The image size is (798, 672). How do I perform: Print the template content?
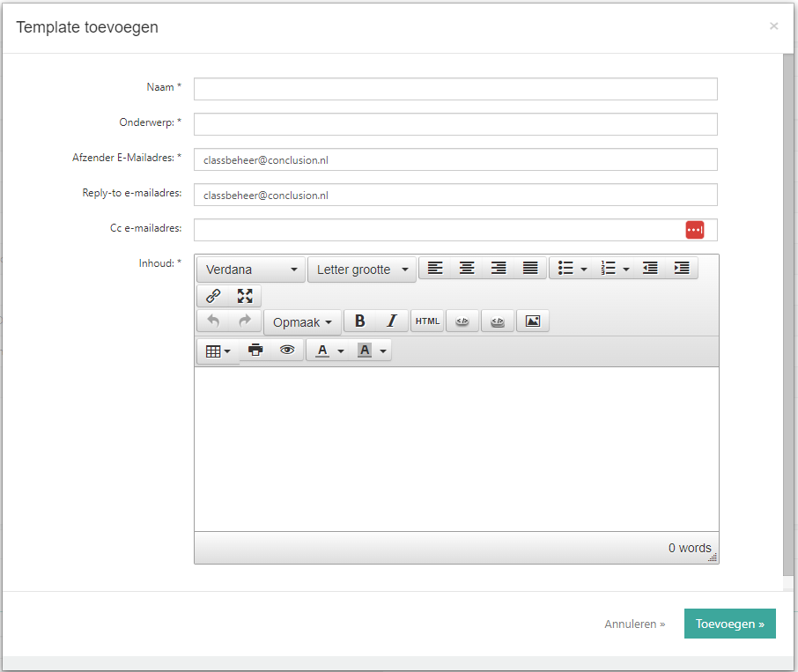click(x=255, y=351)
